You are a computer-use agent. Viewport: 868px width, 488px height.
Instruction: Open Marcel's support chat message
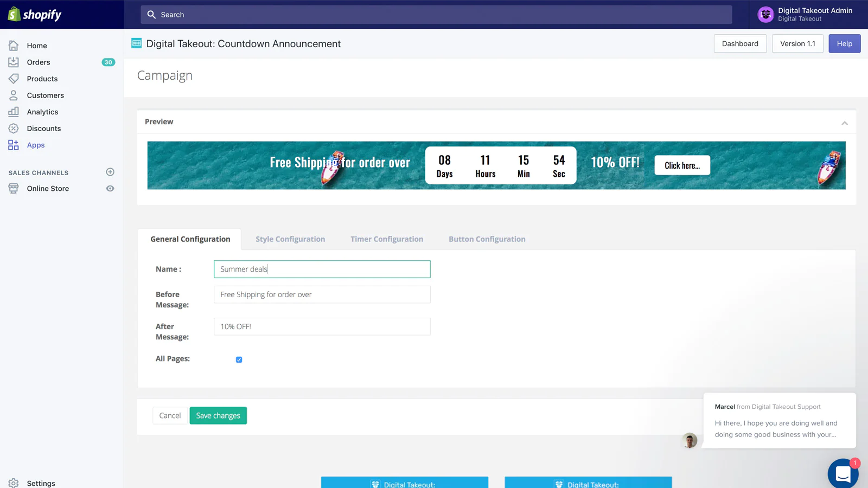coord(780,420)
